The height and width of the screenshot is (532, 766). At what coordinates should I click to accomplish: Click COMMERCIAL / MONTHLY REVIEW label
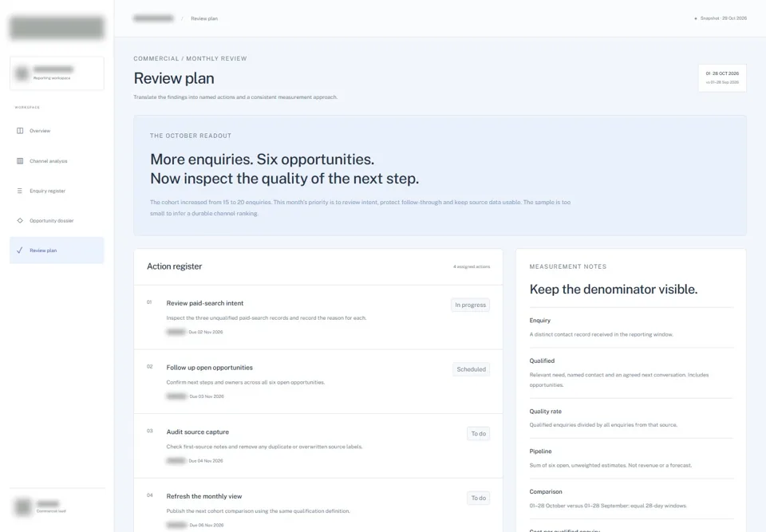click(x=190, y=58)
